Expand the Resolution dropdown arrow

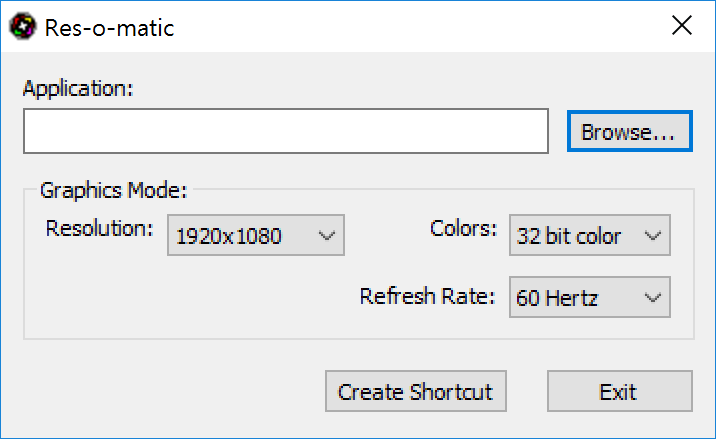[x=327, y=236]
